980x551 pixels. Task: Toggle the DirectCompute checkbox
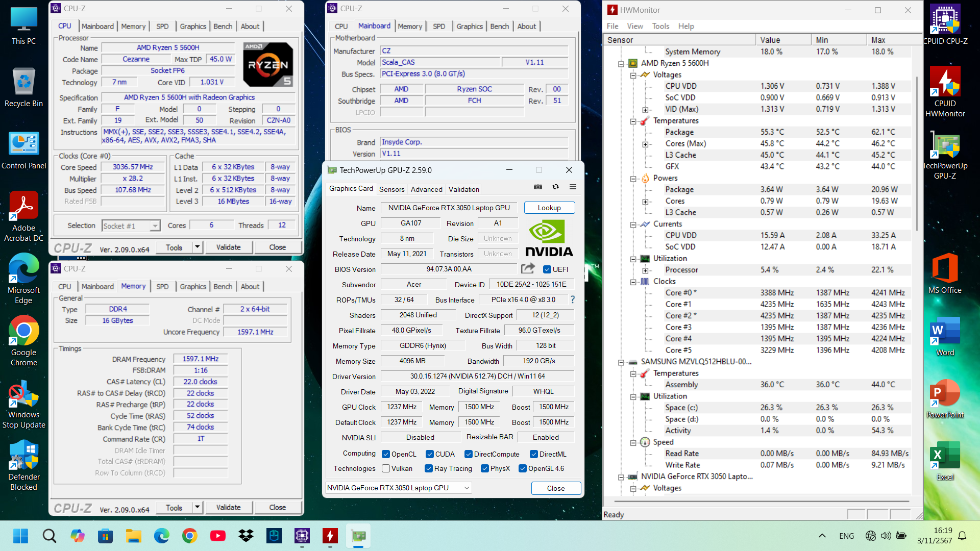coord(468,454)
